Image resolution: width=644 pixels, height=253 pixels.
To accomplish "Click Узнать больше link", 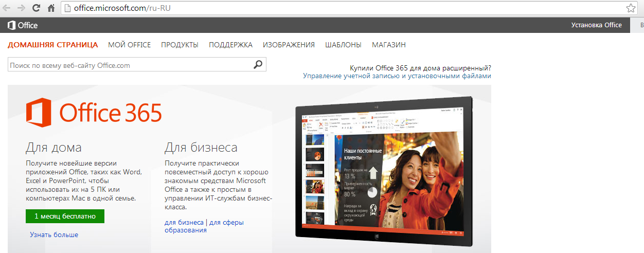I will (x=54, y=234).
